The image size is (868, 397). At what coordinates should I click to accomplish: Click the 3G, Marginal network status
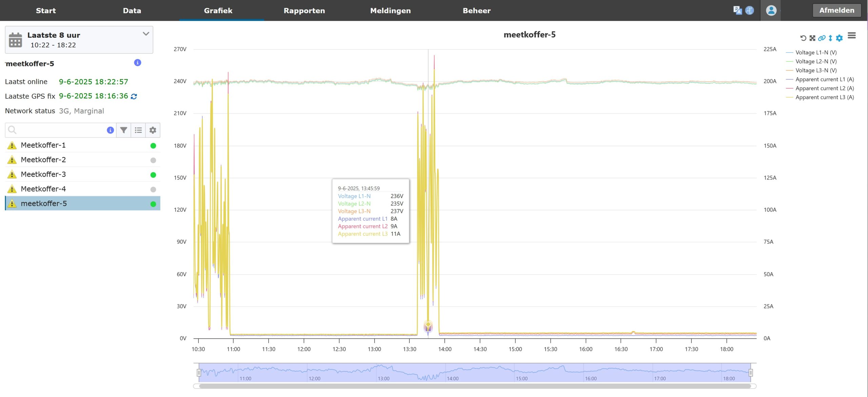coord(81,111)
